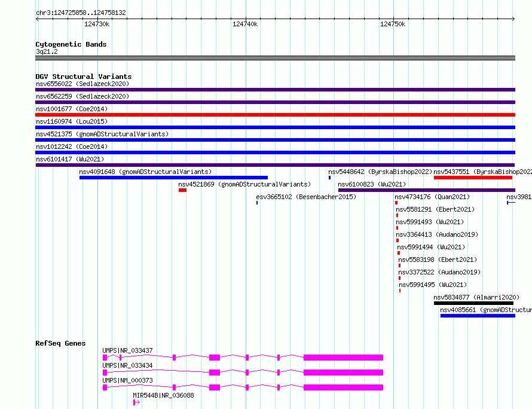Click the purple bar under nsv6556022

point(275,90)
